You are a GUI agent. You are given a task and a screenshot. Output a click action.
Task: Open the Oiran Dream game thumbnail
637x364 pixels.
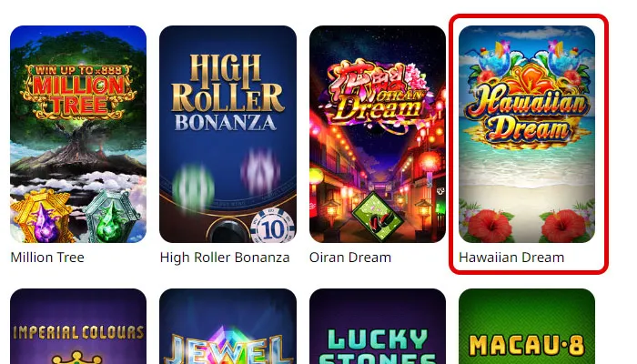click(x=378, y=134)
